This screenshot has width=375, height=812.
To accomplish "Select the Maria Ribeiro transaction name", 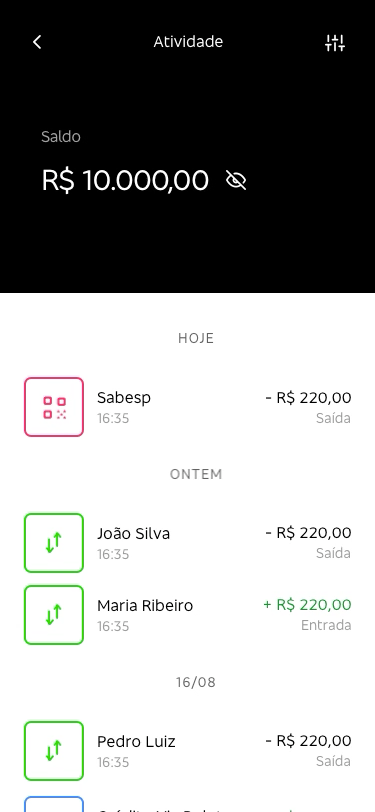I will 145,605.
